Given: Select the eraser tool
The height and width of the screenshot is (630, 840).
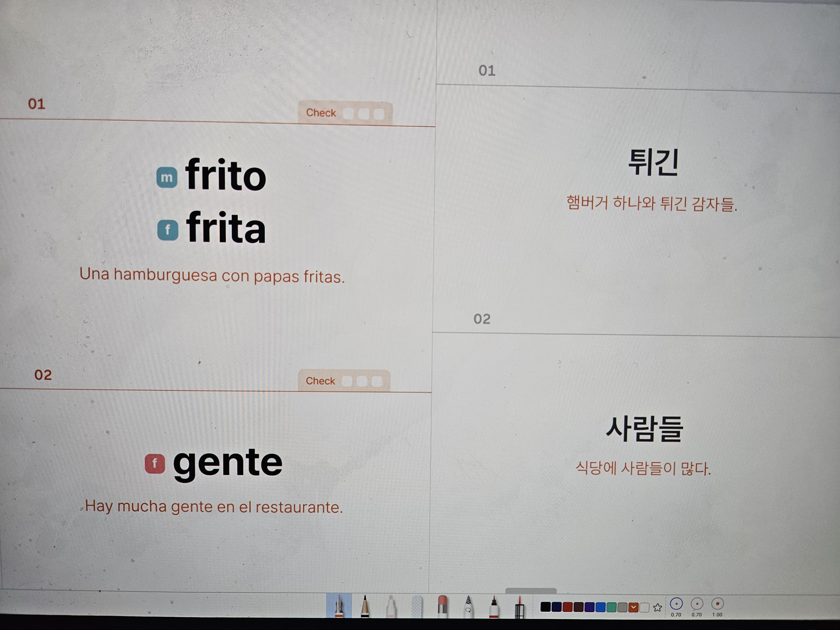Looking at the screenshot, I should [x=442, y=606].
